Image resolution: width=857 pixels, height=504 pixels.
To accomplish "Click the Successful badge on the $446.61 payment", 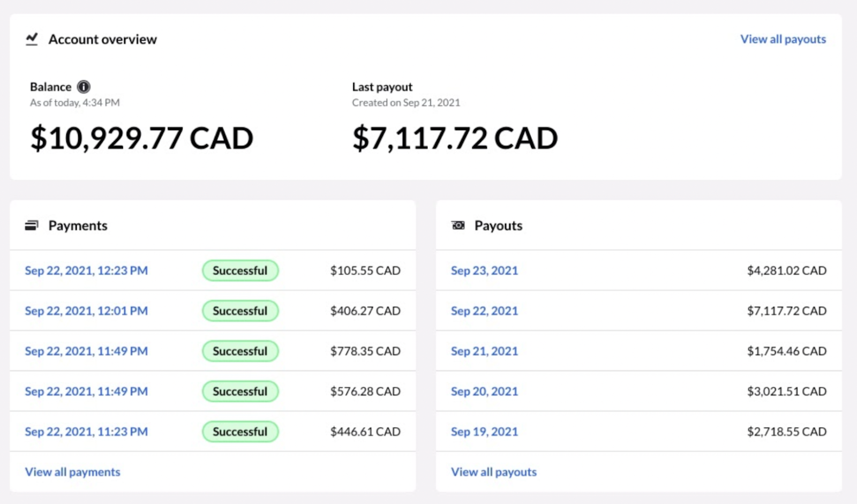I will [240, 432].
